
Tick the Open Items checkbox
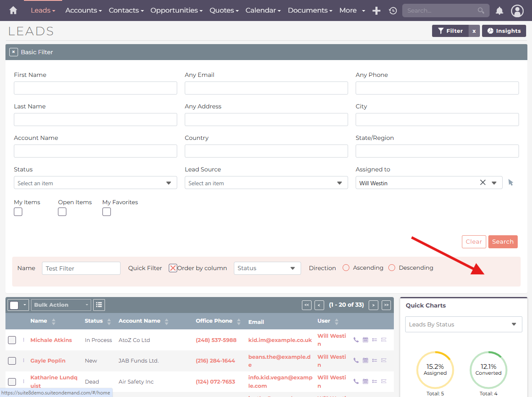(62, 212)
